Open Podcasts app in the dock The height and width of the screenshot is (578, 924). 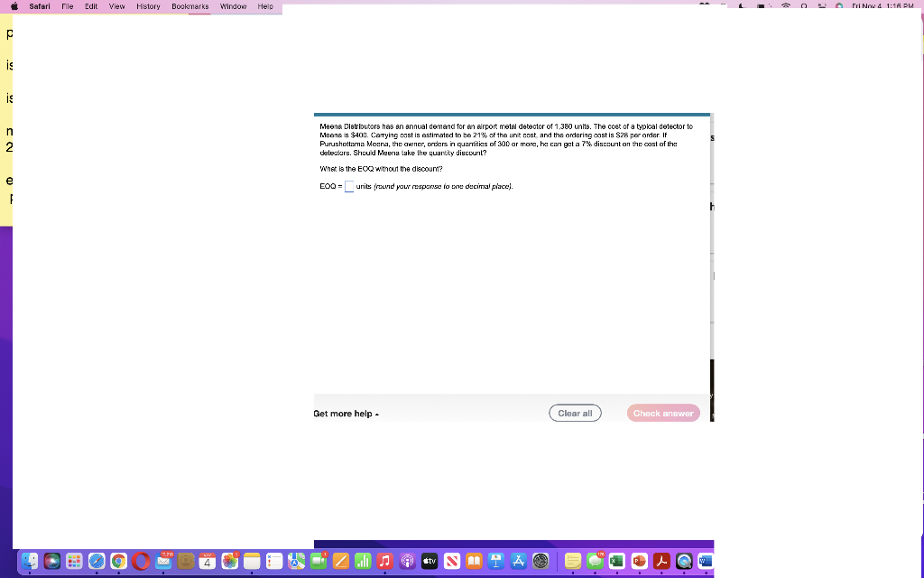407,561
